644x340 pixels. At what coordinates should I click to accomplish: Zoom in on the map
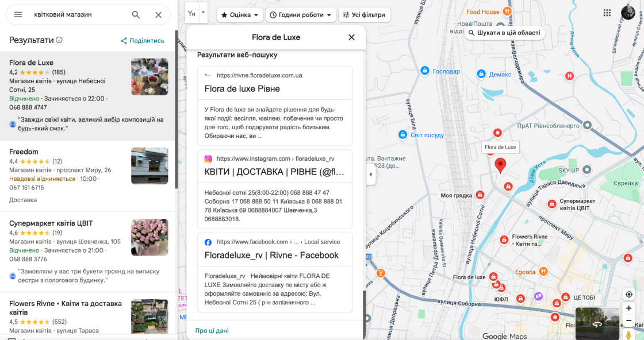(x=629, y=308)
